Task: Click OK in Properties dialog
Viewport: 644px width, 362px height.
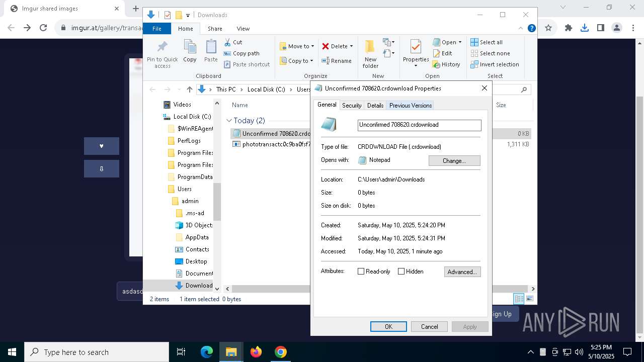Action: click(388, 327)
